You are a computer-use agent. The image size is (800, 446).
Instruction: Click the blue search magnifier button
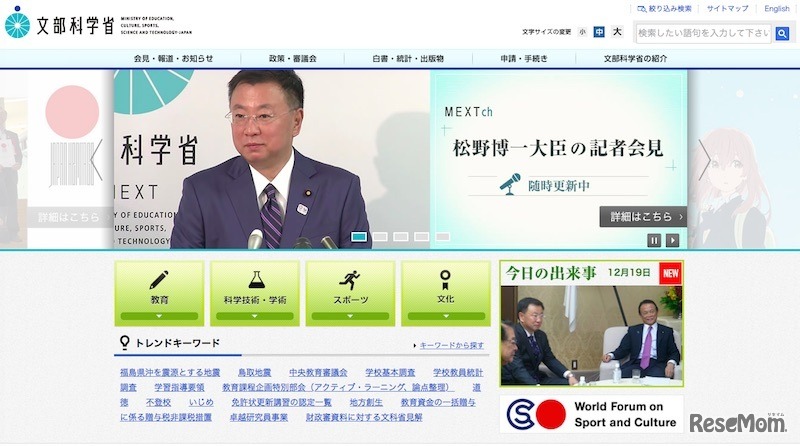(782, 33)
